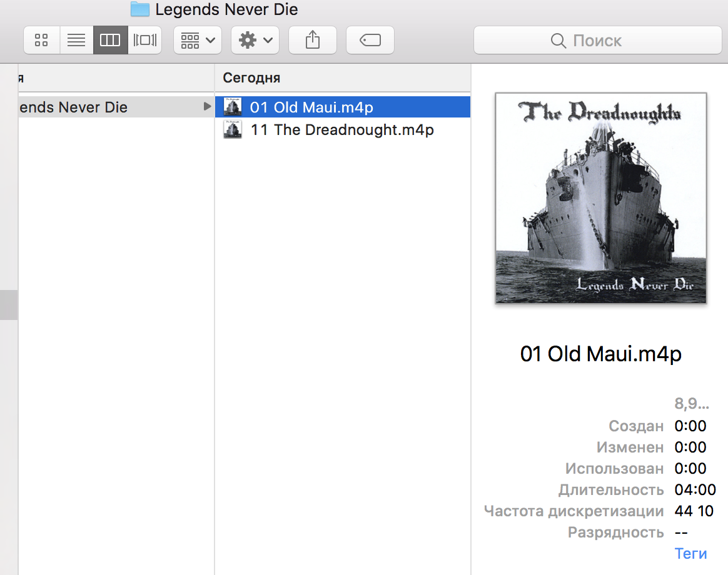Click the Использован label

(614, 468)
